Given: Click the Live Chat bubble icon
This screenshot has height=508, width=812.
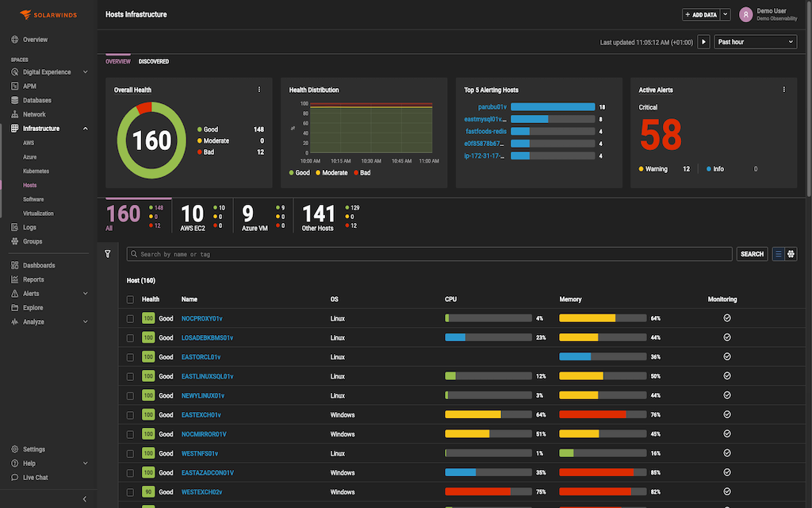Looking at the screenshot, I should (14, 477).
